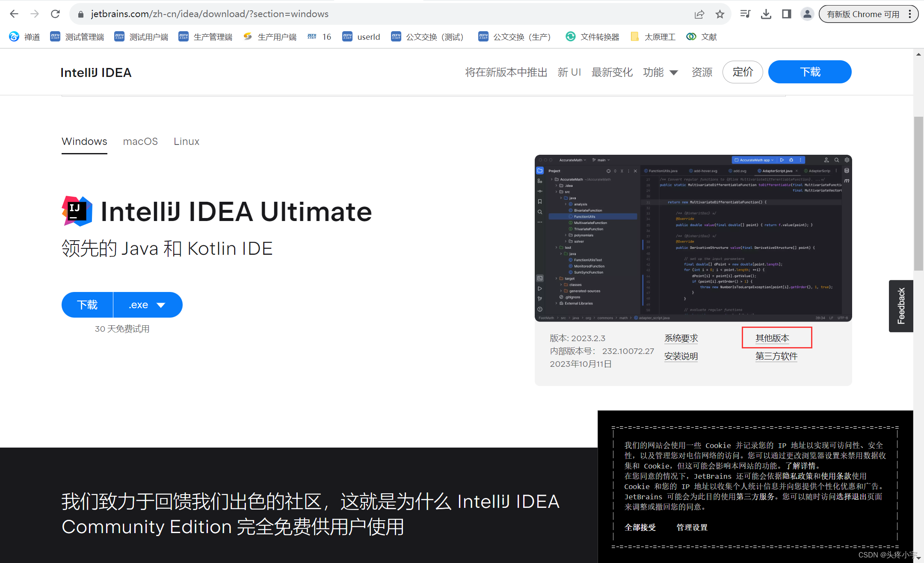Click the IntelliJ IDEA site title
This screenshot has width=924, height=563.
point(96,72)
